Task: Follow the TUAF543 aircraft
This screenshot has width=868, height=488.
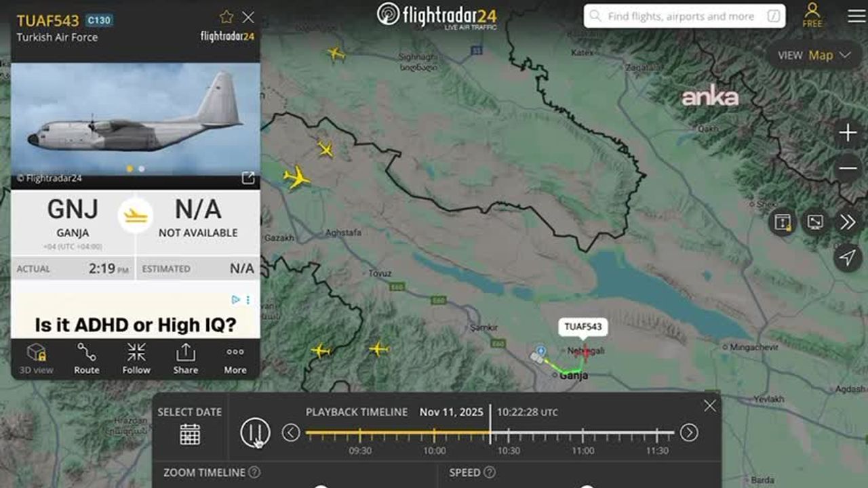Action: click(136, 359)
